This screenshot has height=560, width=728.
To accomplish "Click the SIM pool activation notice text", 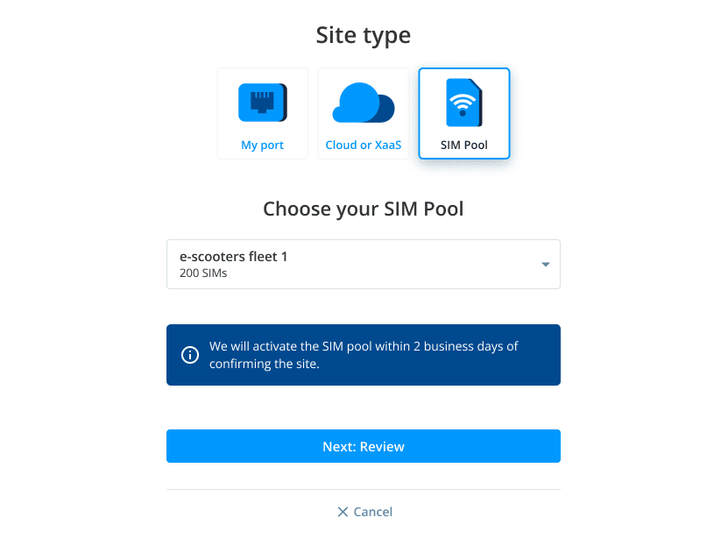I will click(x=364, y=355).
